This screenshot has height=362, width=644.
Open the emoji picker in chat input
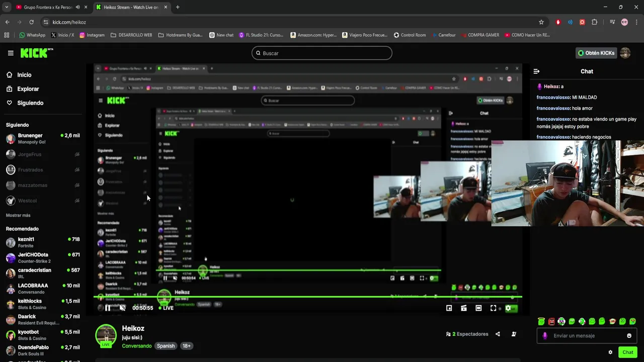point(629,336)
